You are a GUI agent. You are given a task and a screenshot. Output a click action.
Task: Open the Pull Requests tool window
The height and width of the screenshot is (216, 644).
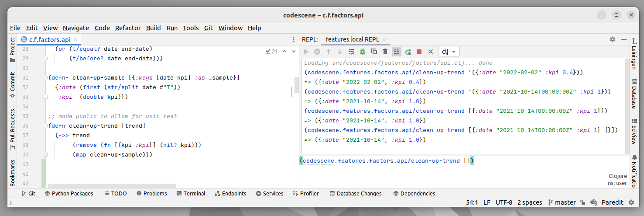point(12,129)
